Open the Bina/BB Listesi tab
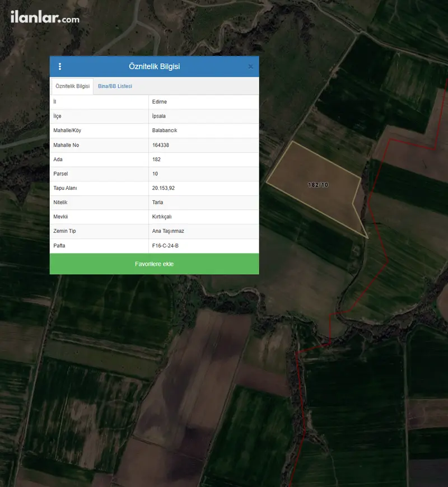Viewport: 448px width, 487px height. 115,86
